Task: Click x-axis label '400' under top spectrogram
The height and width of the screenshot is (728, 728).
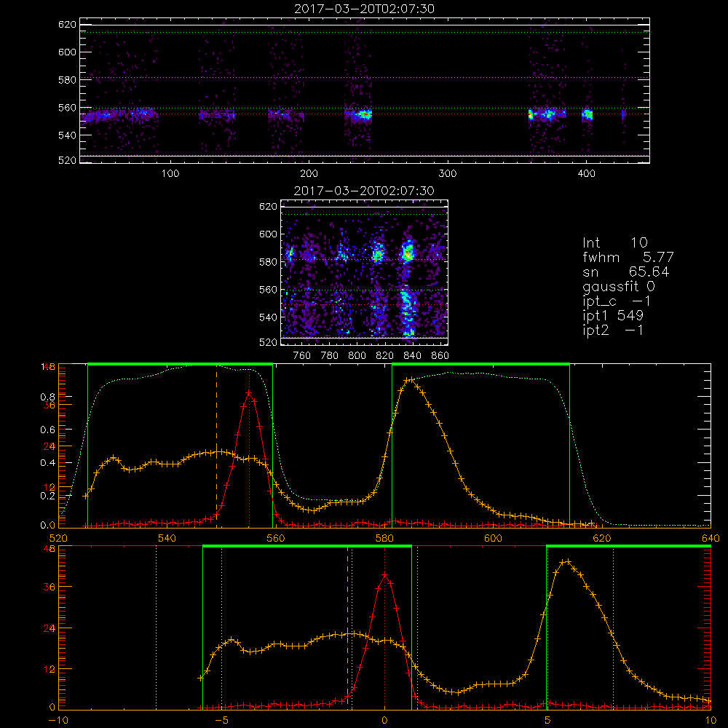Action: pos(586,174)
